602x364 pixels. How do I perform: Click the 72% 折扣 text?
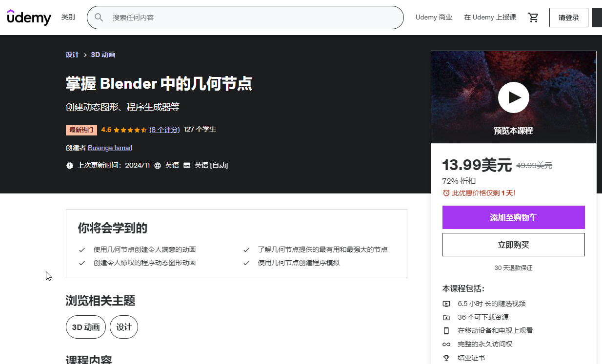coord(459,181)
